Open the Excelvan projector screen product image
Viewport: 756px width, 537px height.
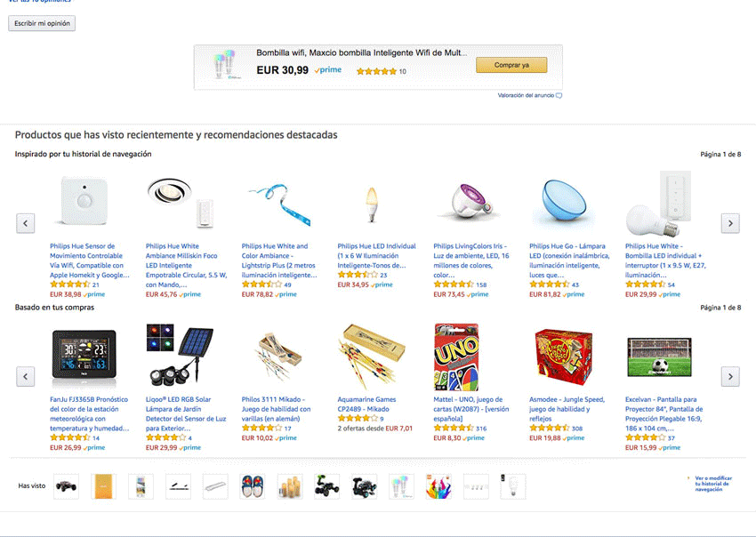click(659, 357)
